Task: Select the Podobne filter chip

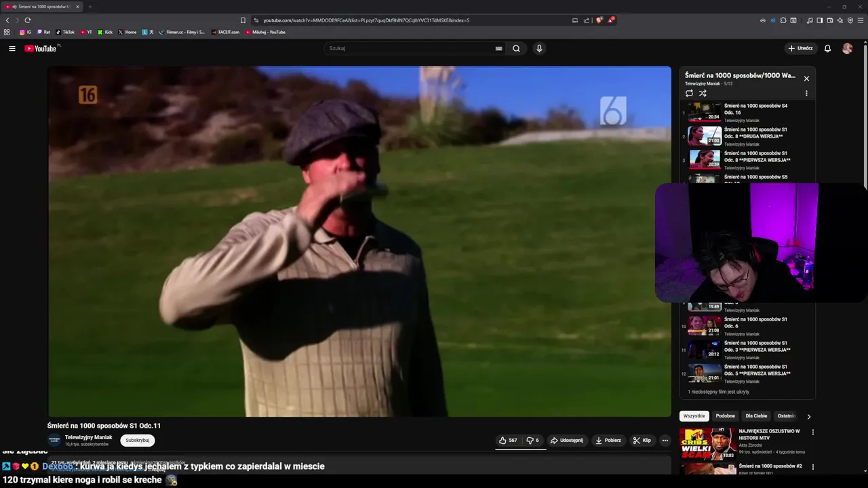Action: pos(725,416)
